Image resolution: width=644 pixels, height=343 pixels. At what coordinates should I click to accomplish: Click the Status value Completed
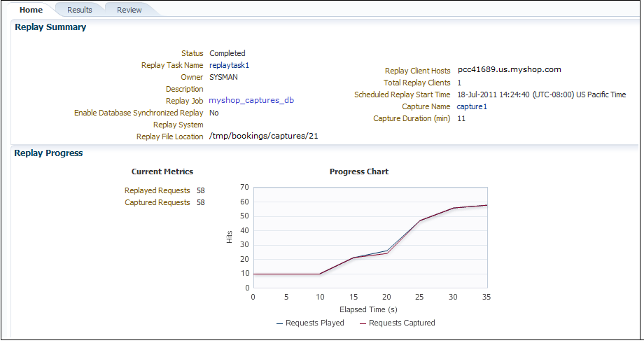click(227, 53)
